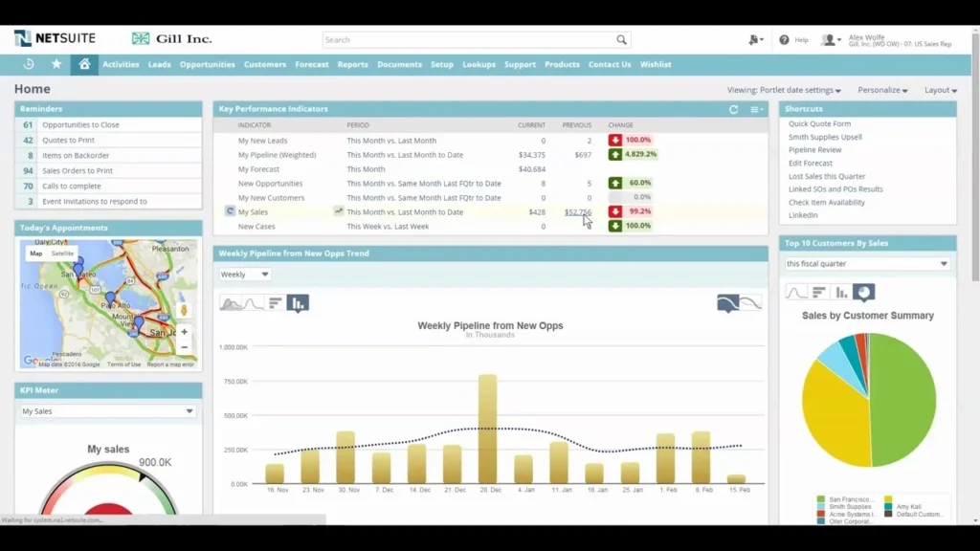Open the Recent Records clock icon
980x551 pixels.
tap(29, 64)
